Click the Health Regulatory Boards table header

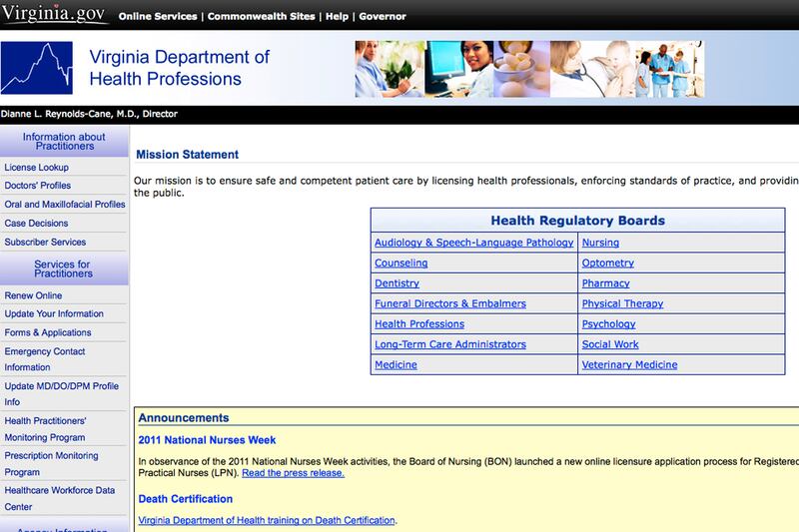click(x=578, y=221)
